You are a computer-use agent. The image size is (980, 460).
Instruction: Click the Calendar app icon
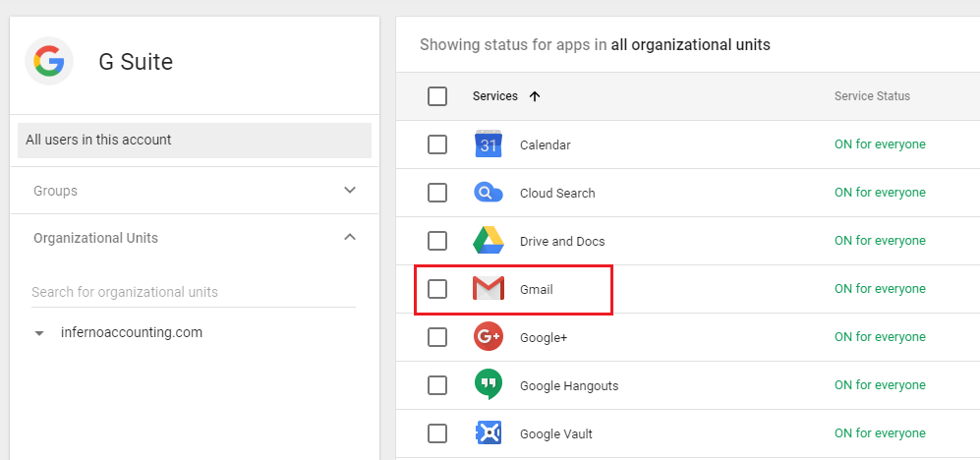click(x=489, y=144)
